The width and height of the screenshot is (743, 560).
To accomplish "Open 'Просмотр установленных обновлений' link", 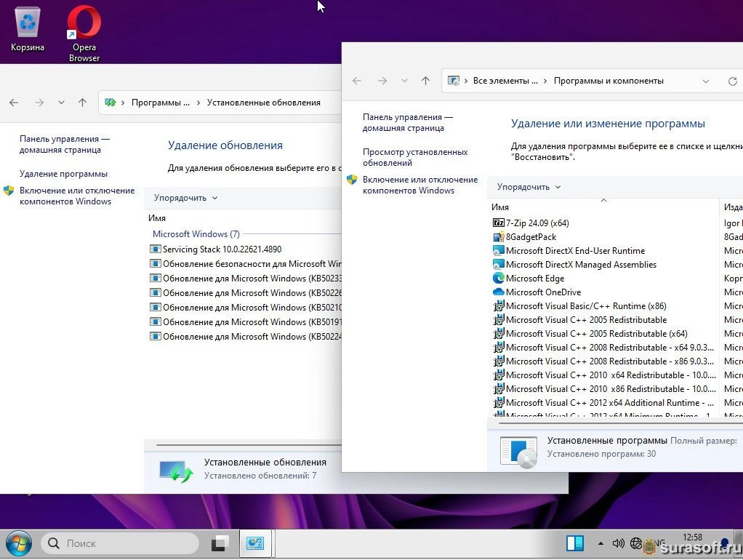I will pos(415,157).
